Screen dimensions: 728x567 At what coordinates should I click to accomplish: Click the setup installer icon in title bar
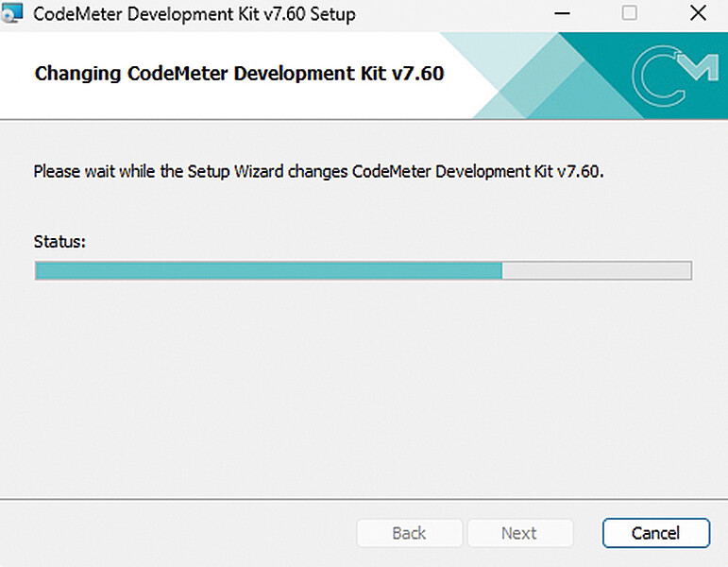click(x=11, y=13)
